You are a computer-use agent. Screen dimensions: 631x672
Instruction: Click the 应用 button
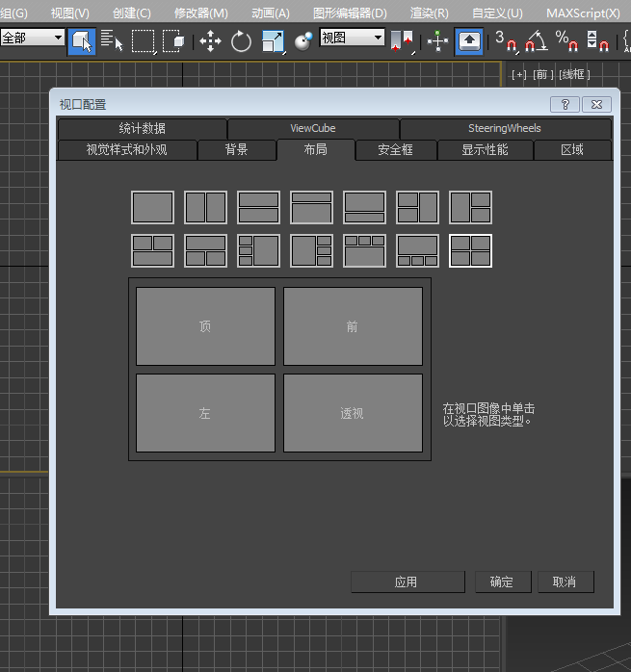click(407, 582)
